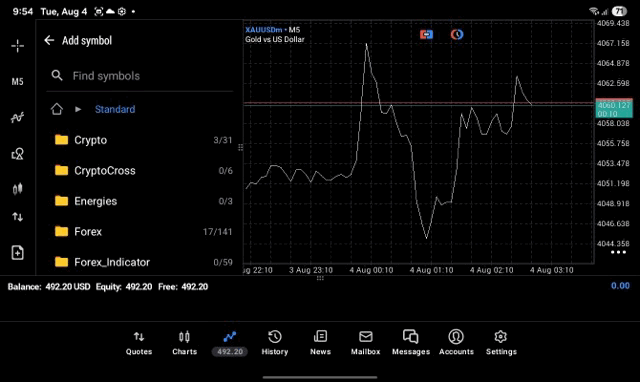Expand the Forex folder
The width and height of the screenshot is (640, 382).
click(140, 232)
